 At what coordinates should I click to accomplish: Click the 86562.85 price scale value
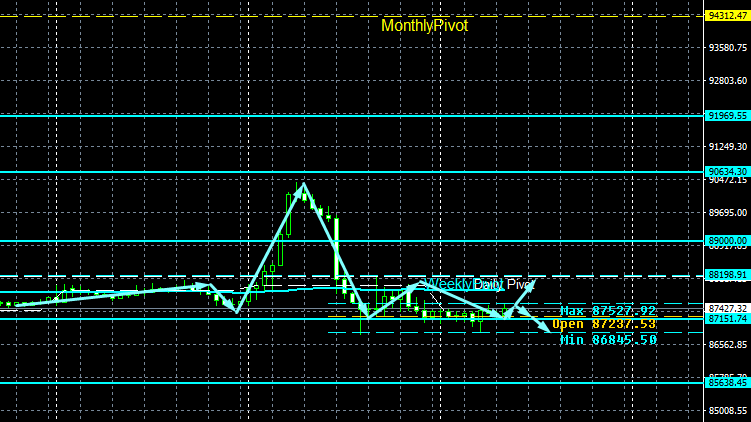click(x=728, y=345)
